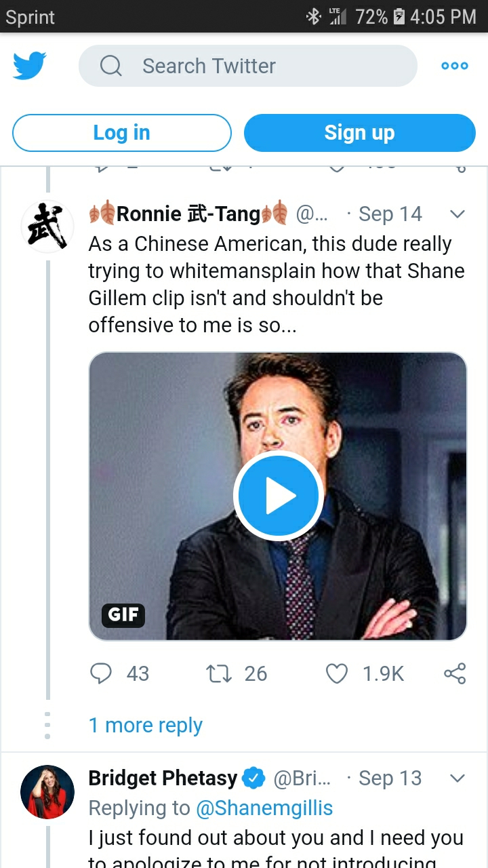Image resolution: width=488 pixels, height=868 pixels.
Task: Retweet Ronnie's tweet with 26 retweets
Action: pos(218,673)
